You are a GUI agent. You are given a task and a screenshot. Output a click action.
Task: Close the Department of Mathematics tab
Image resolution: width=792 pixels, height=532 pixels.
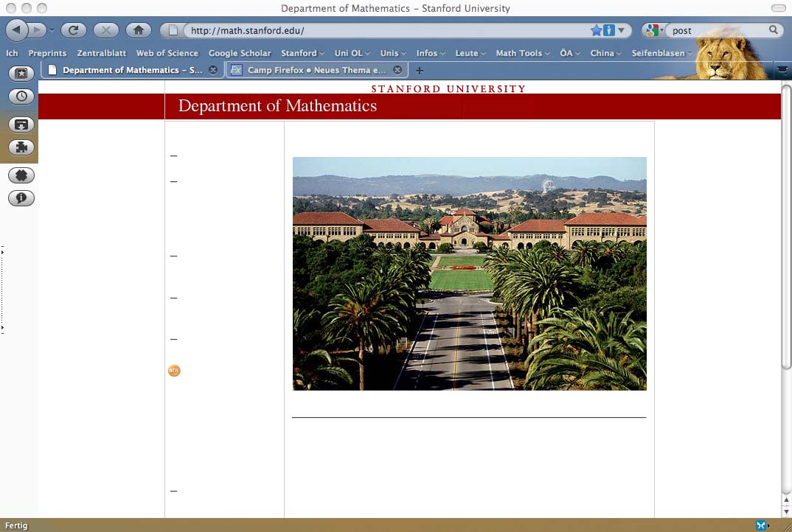click(213, 70)
